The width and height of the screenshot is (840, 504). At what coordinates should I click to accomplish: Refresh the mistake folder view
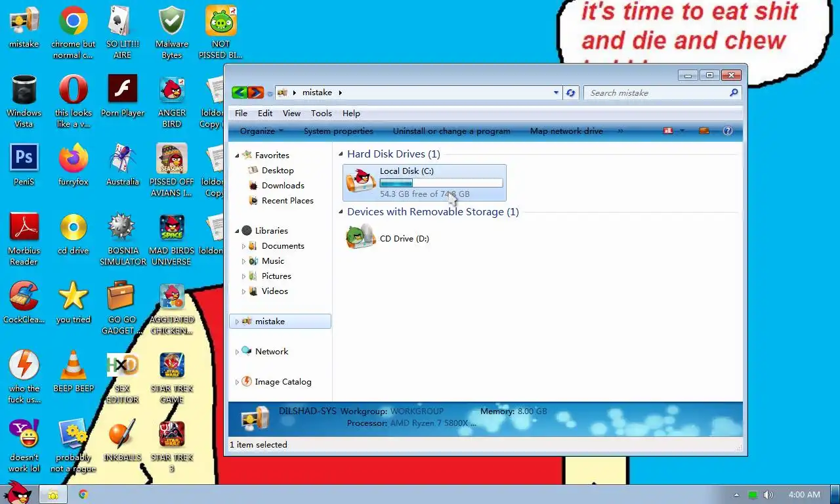point(570,93)
